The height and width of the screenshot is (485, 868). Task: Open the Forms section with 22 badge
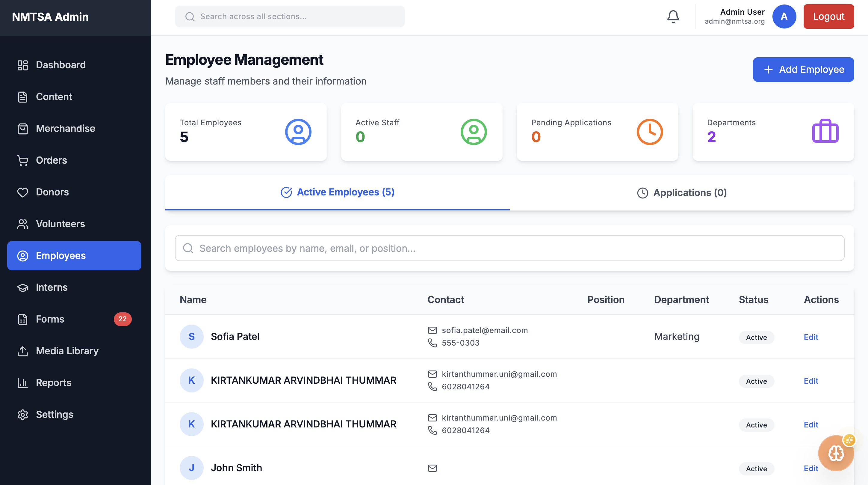coord(50,319)
